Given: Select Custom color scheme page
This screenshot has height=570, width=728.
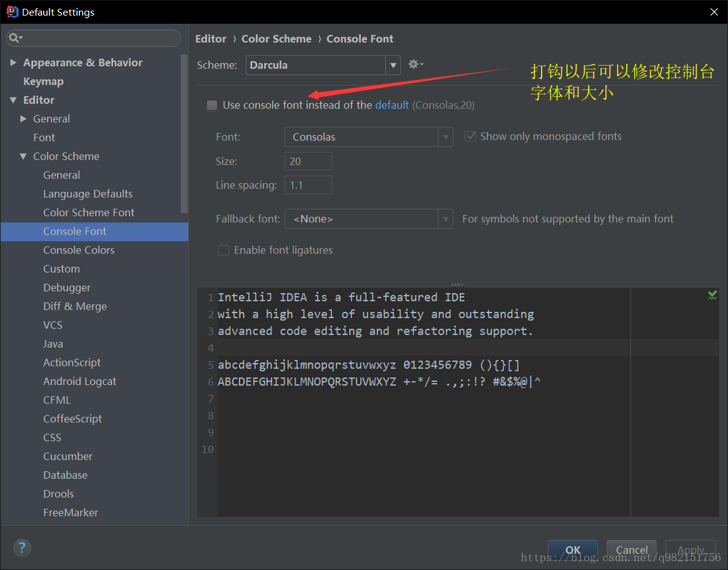Looking at the screenshot, I should [62, 269].
